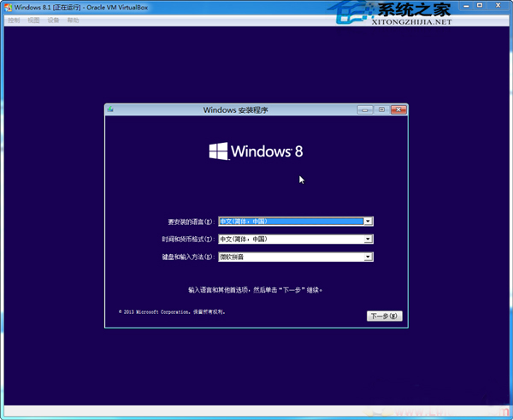Open the 帮助 menu in VirtualBox
Image resolution: width=513 pixels, height=420 pixels.
(x=73, y=21)
